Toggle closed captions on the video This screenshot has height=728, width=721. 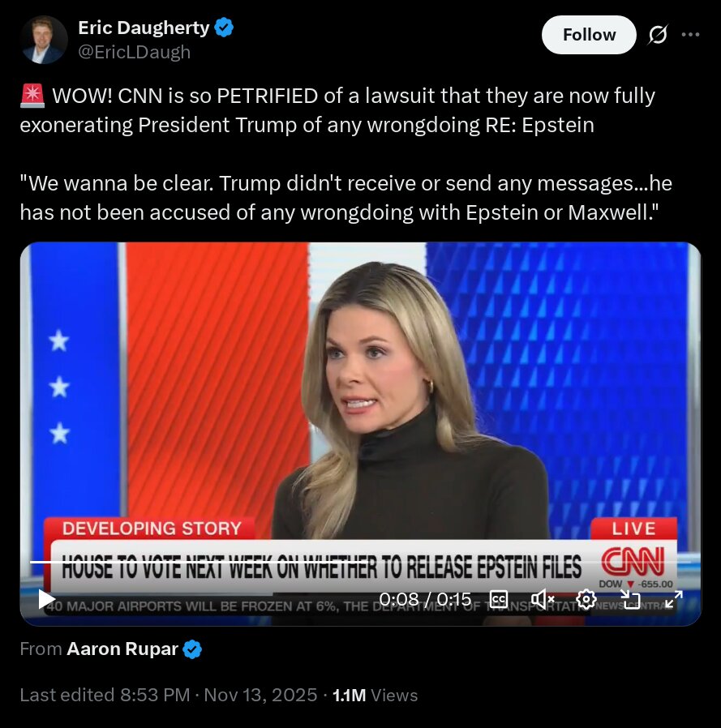point(499,599)
